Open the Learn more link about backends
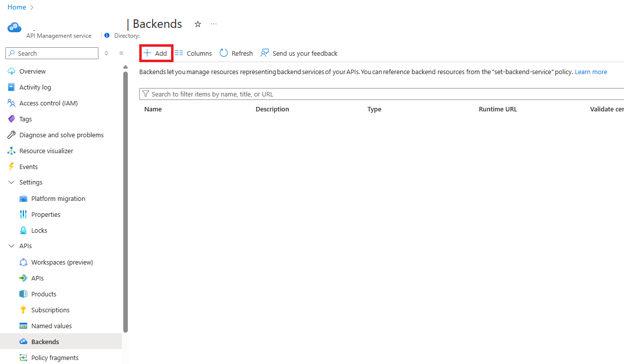This screenshot has height=364, width=624. (591, 72)
